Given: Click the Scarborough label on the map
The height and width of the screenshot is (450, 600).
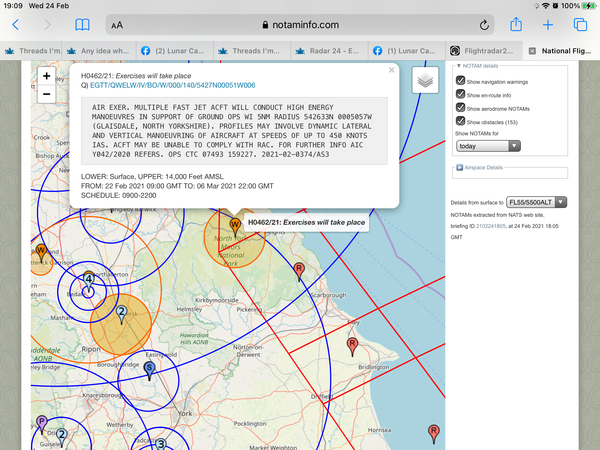Looking at the screenshot, I should click(329, 295).
